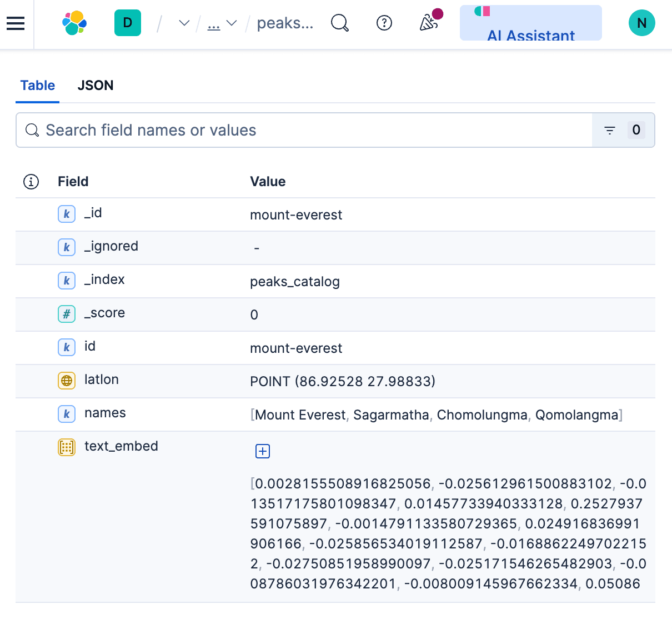Open the global search magnifier

[x=339, y=23]
